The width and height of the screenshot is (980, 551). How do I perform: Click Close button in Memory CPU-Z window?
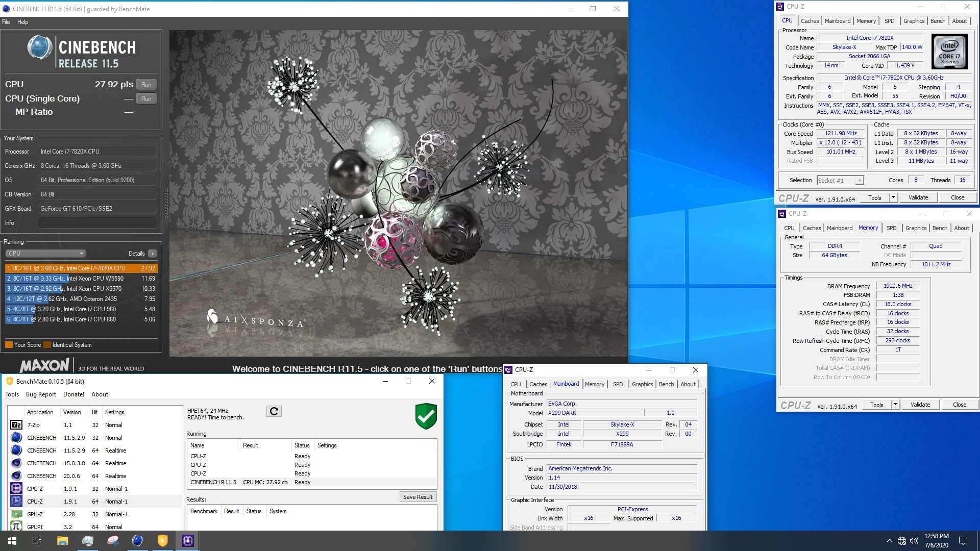(x=959, y=405)
